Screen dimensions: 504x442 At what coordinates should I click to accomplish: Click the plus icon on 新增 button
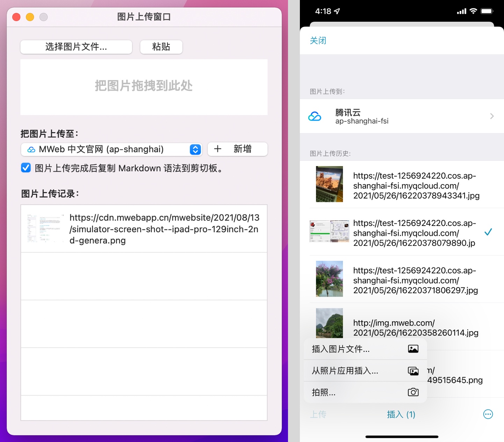click(218, 149)
